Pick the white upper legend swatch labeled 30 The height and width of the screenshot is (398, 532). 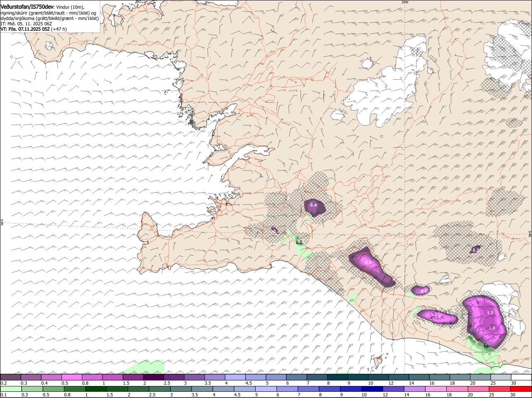(x=522, y=377)
